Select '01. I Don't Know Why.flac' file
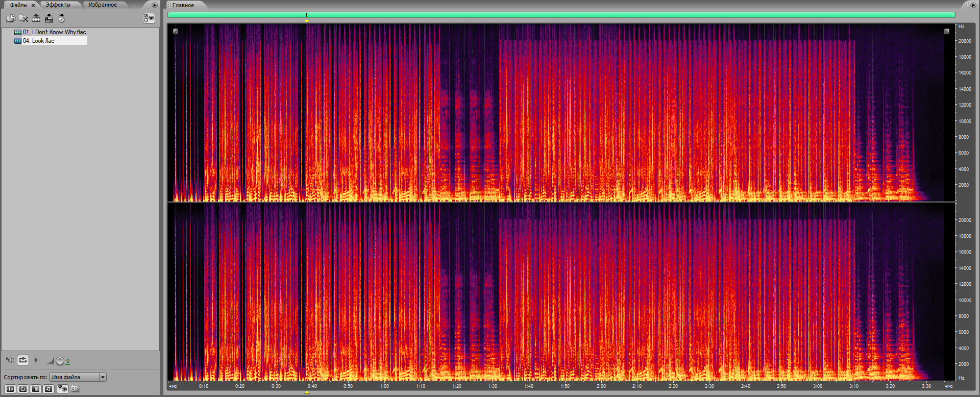Screen dimensions: 980x397 pyautogui.click(x=54, y=32)
